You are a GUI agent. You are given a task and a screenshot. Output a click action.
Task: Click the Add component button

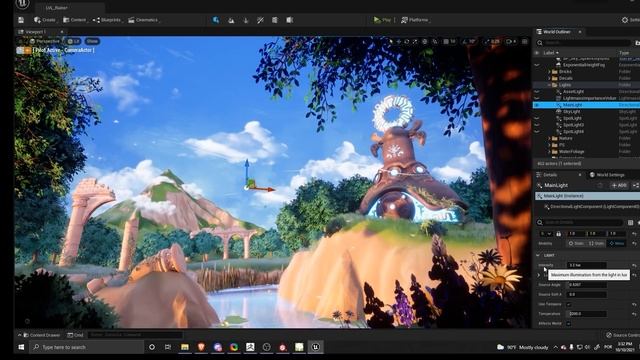click(x=619, y=185)
